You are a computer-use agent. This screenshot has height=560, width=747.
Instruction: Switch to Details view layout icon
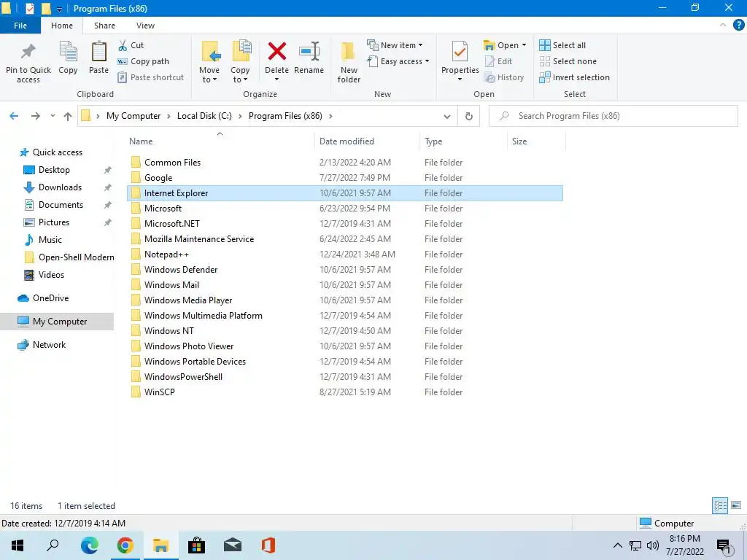pos(720,505)
